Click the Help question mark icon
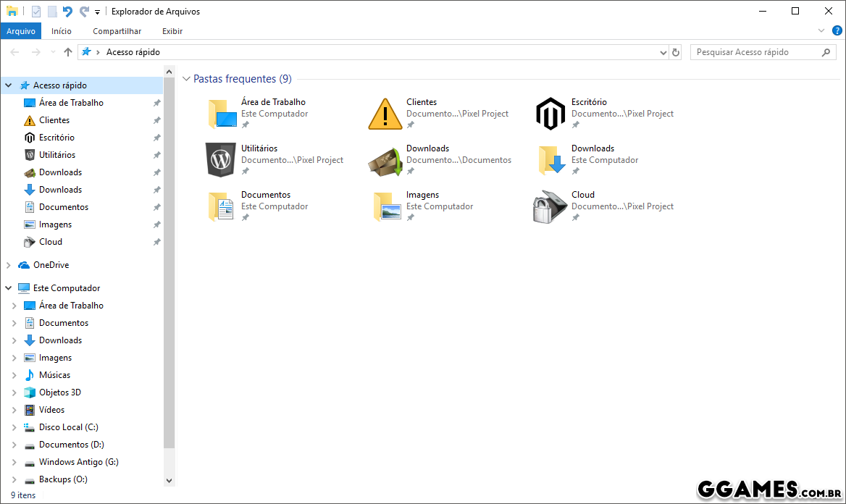Screen dimensions: 846x504 point(836,30)
